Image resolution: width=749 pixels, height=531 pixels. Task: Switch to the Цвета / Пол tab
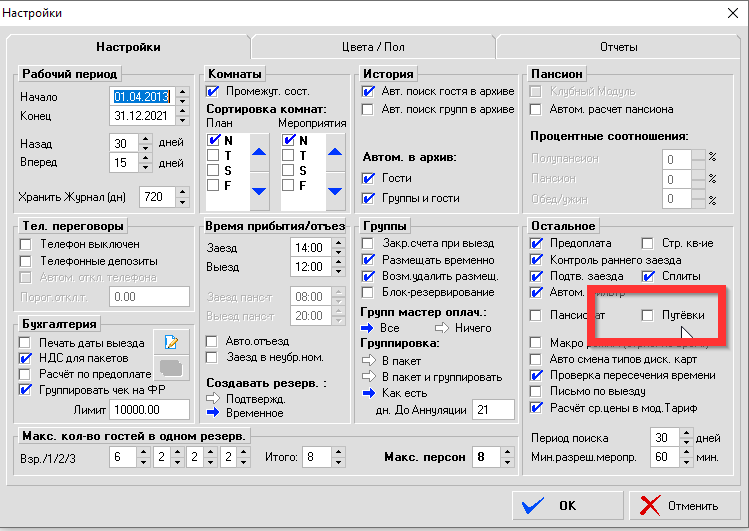point(372,47)
